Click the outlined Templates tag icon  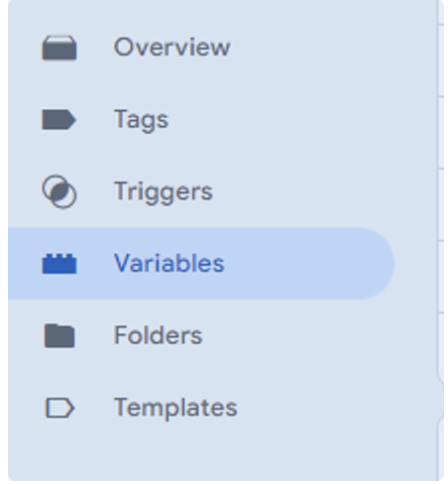coord(59,408)
